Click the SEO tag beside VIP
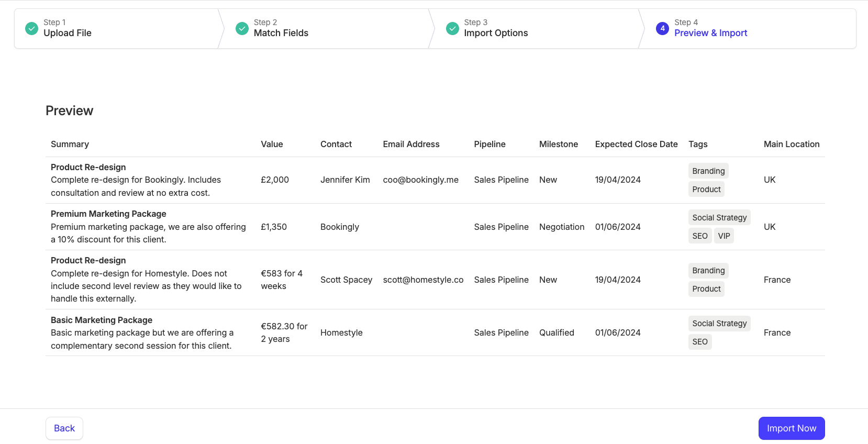The width and height of the screenshot is (868, 444). pos(700,236)
